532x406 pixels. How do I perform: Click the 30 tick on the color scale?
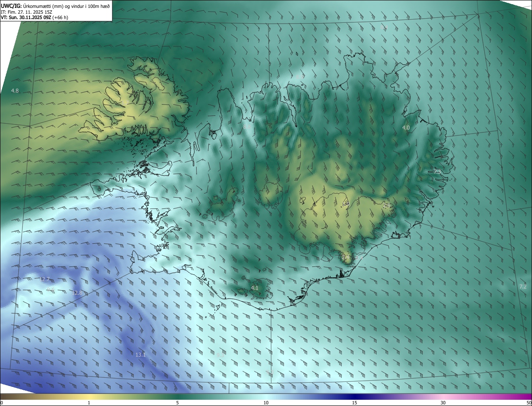click(x=443, y=403)
